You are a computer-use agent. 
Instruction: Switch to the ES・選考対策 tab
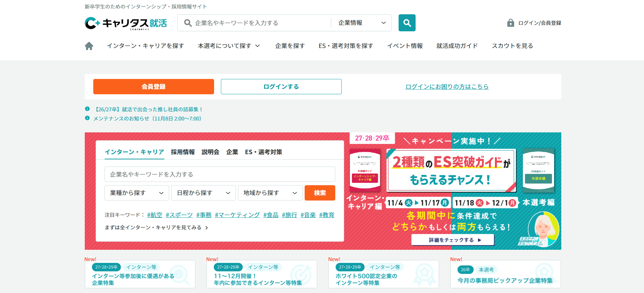263,152
